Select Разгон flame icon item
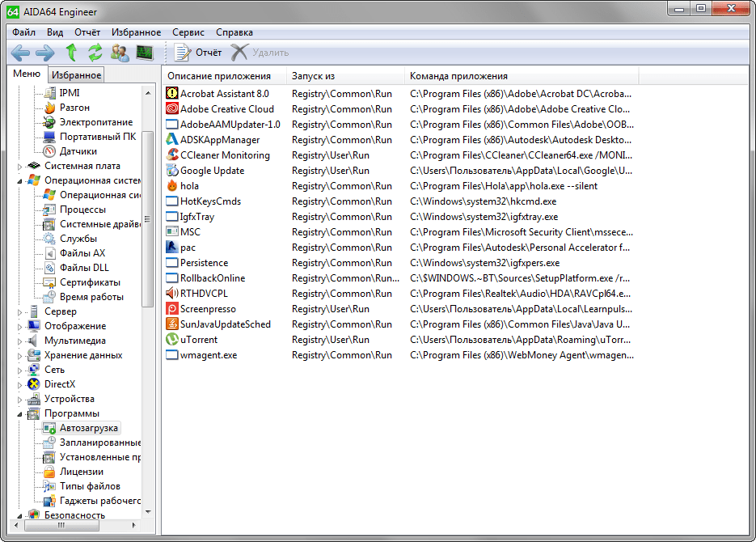Image resolution: width=756 pixels, height=542 pixels. 49,108
